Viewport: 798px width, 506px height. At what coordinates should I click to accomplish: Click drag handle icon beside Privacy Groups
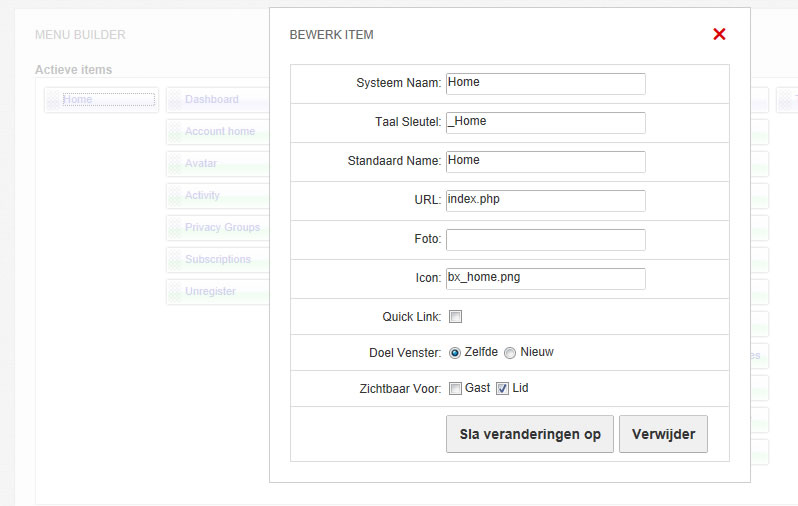[x=176, y=228]
